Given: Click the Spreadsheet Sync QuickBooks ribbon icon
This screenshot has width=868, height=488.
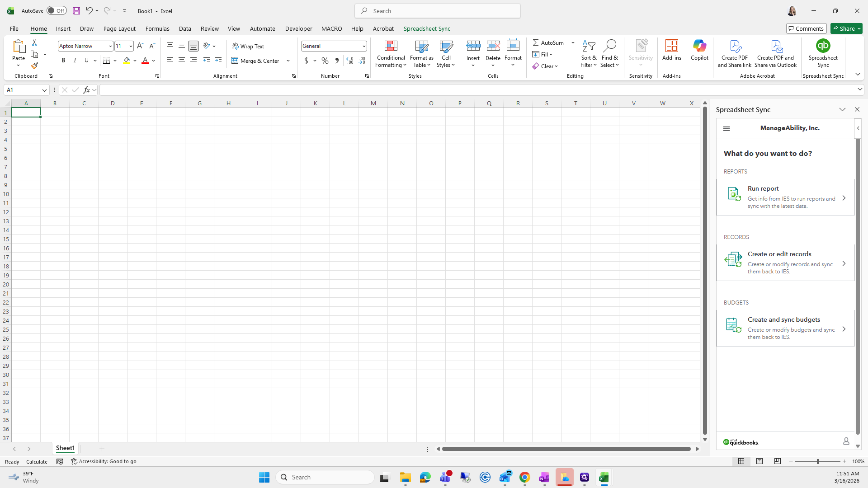Looking at the screenshot, I should click(x=823, y=46).
